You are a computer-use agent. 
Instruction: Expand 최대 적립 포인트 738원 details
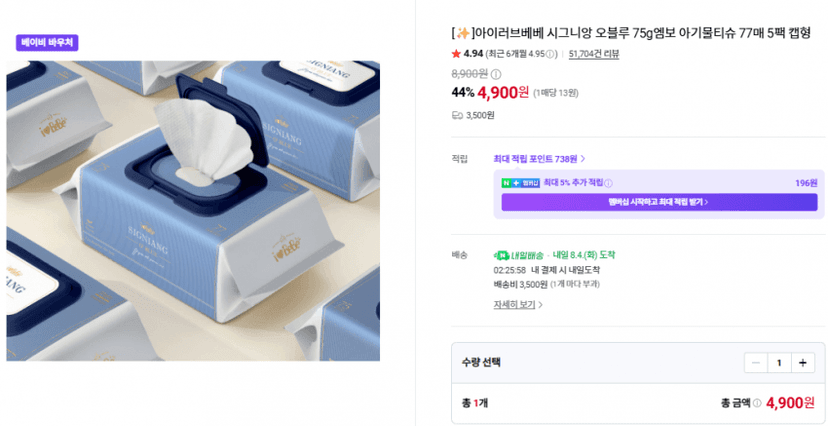point(539,158)
